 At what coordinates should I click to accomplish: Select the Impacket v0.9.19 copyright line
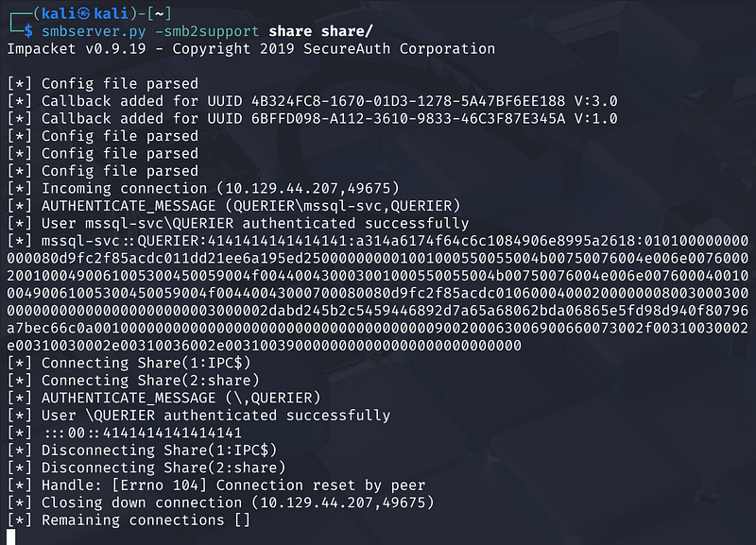(250, 48)
